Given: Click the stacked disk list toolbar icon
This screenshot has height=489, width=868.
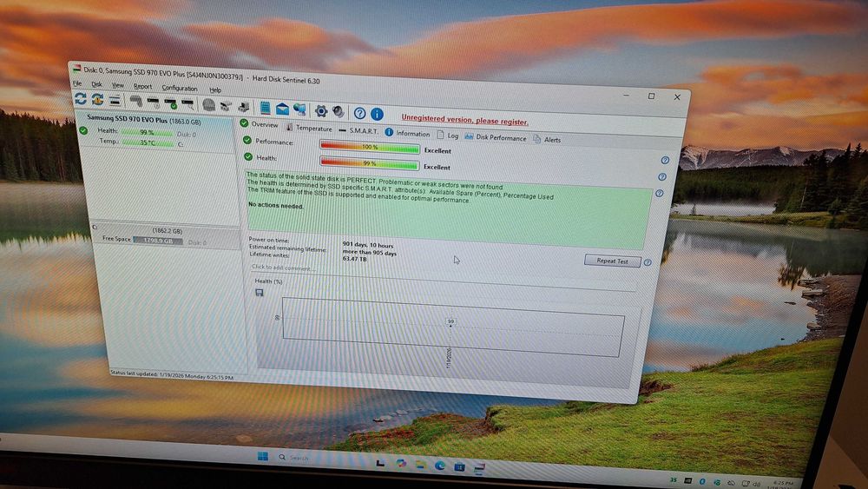Looking at the screenshot, I should pyautogui.click(x=115, y=100).
